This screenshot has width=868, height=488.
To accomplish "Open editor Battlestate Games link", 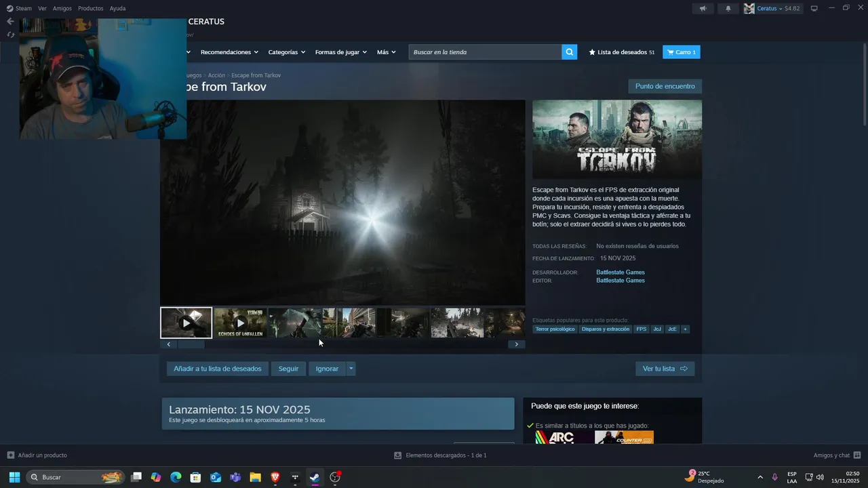I will pyautogui.click(x=620, y=281).
